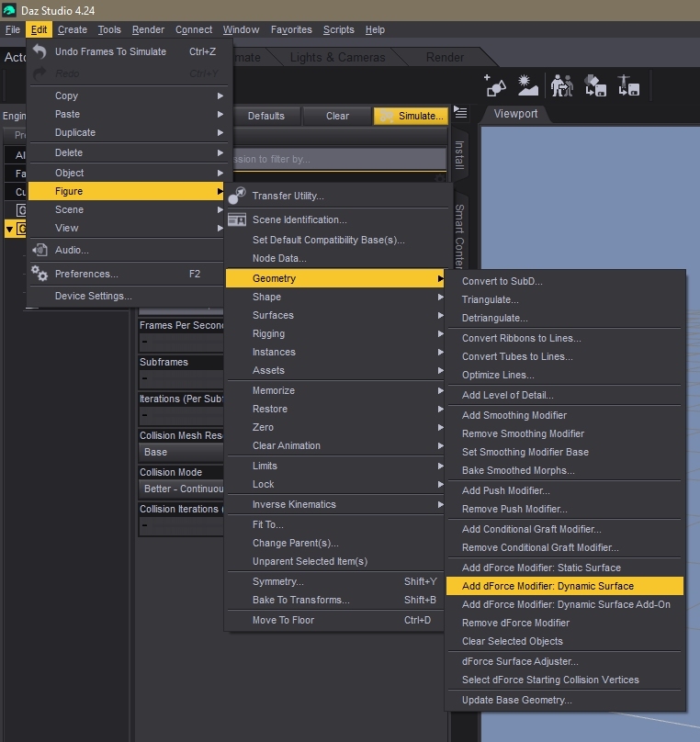Click the filter text field

(339, 159)
